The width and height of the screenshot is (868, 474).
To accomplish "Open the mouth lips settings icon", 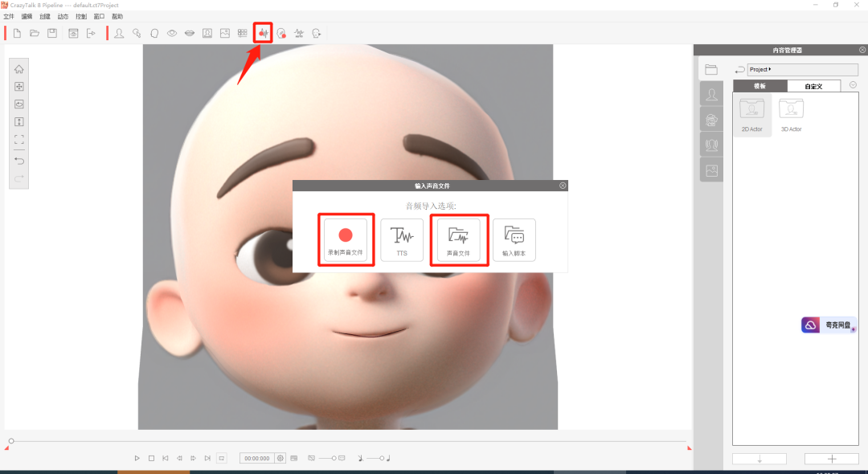I will tap(190, 33).
